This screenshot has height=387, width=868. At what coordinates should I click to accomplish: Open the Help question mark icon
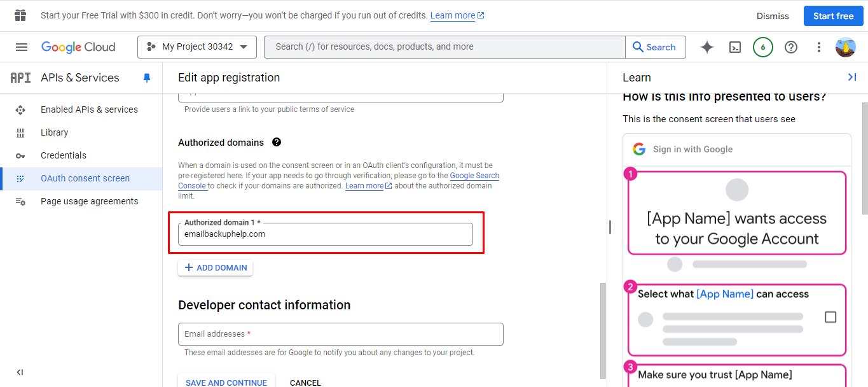(x=791, y=47)
